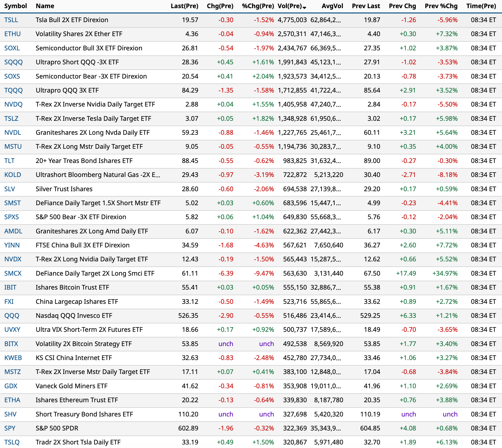
Task: Open the SQQQ quote page link
Action: point(13,62)
